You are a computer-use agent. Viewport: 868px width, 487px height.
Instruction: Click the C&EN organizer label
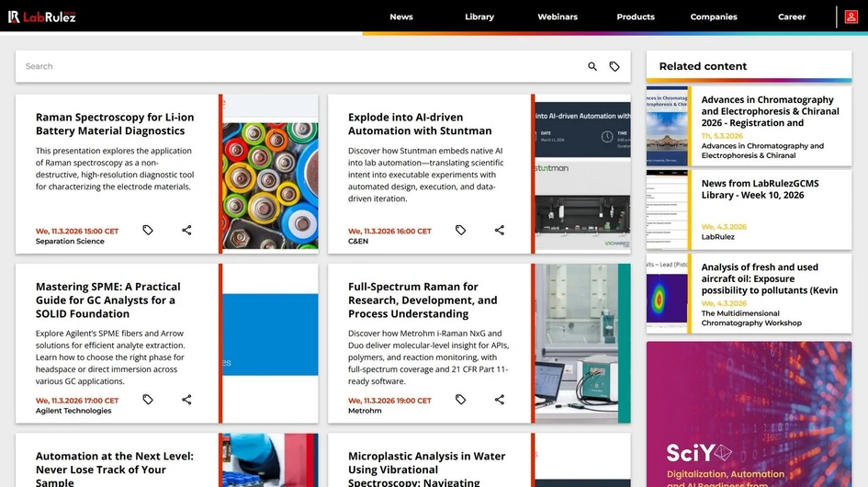tap(357, 241)
